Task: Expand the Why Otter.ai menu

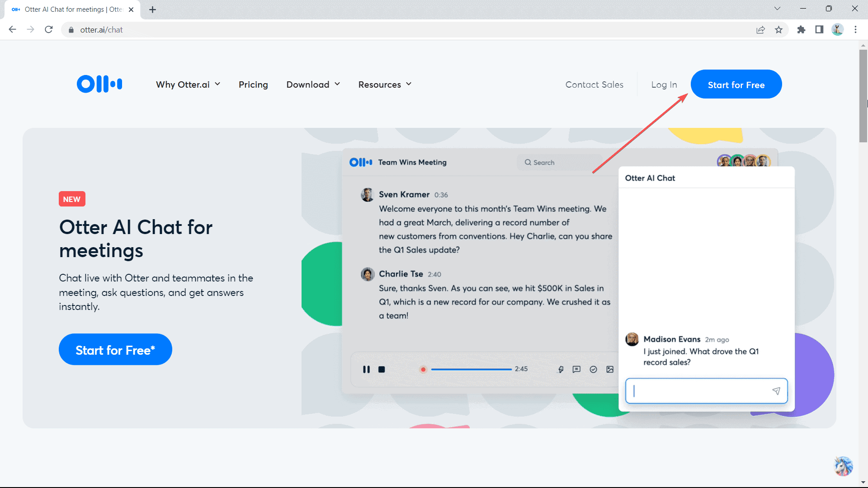Action: [x=188, y=84]
